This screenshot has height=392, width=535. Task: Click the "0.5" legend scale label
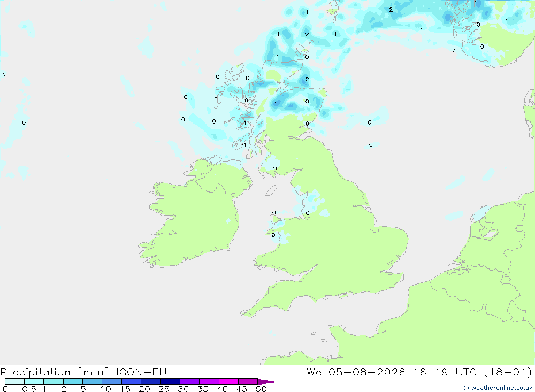(x=29, y=389)
